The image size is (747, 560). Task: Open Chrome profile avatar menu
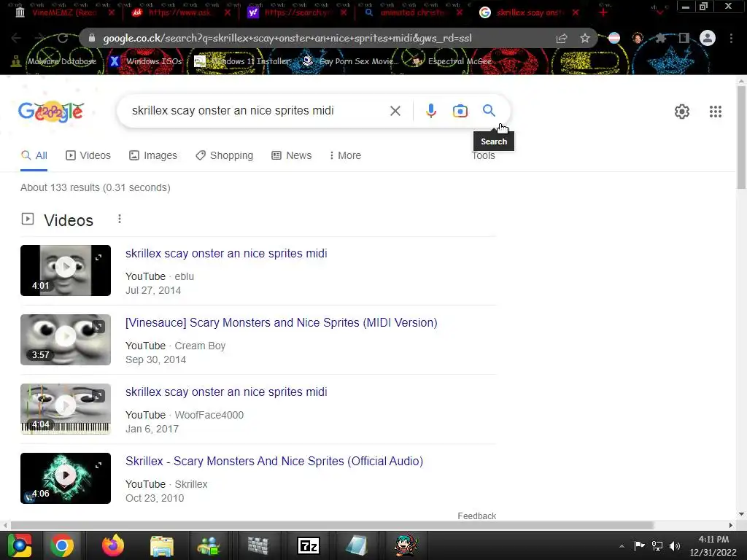pyautogui.click(x=708, y=38)
